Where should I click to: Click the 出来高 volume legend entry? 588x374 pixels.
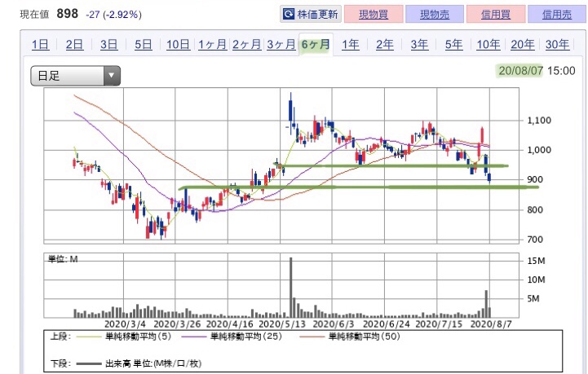[139, 363]
